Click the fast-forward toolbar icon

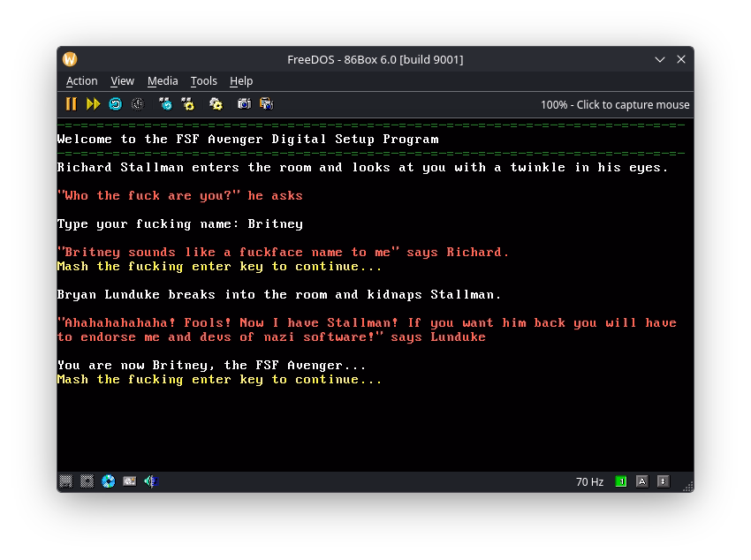(93, 104)
